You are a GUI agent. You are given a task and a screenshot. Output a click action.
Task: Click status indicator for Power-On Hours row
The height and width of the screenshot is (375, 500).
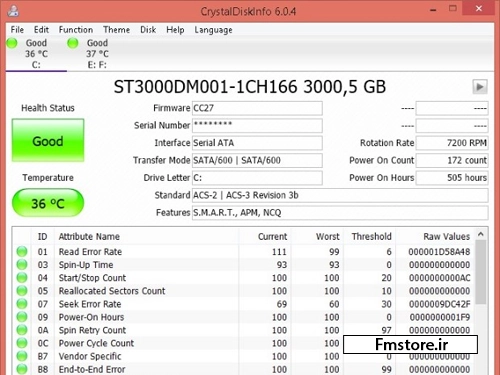[22, 317]
